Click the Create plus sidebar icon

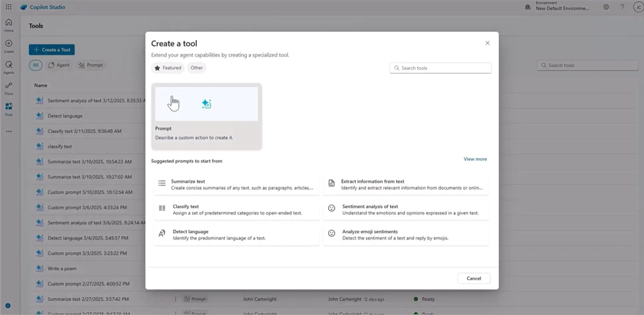click(x=9, y=46)
